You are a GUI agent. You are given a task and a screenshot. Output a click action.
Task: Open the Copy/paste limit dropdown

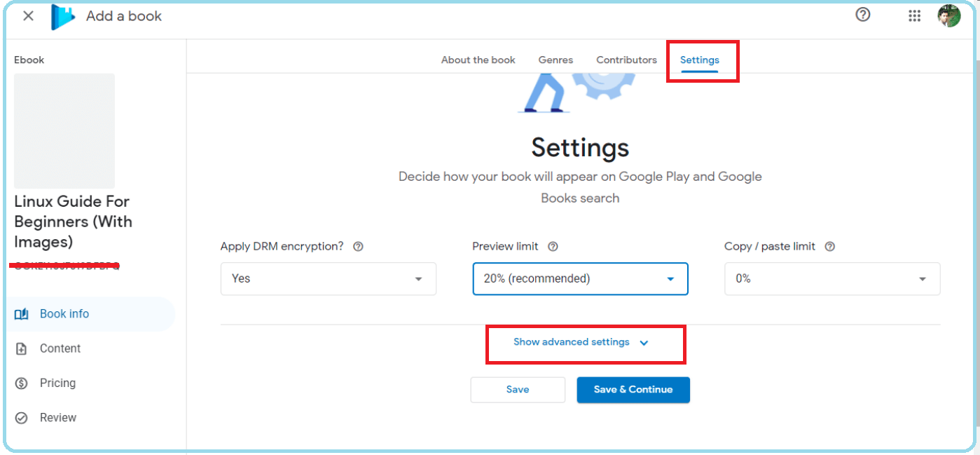[832, 278]
